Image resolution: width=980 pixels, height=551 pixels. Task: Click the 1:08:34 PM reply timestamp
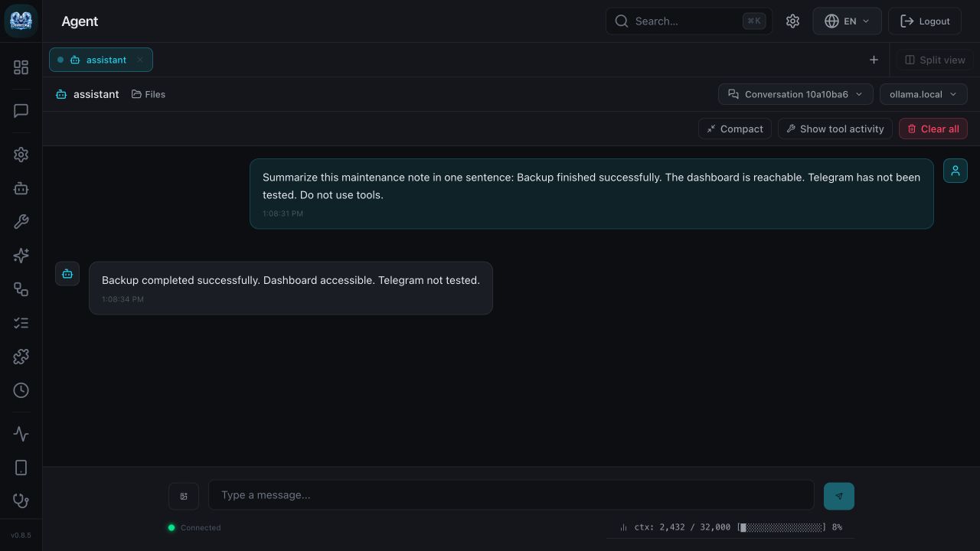click(122, 299)
